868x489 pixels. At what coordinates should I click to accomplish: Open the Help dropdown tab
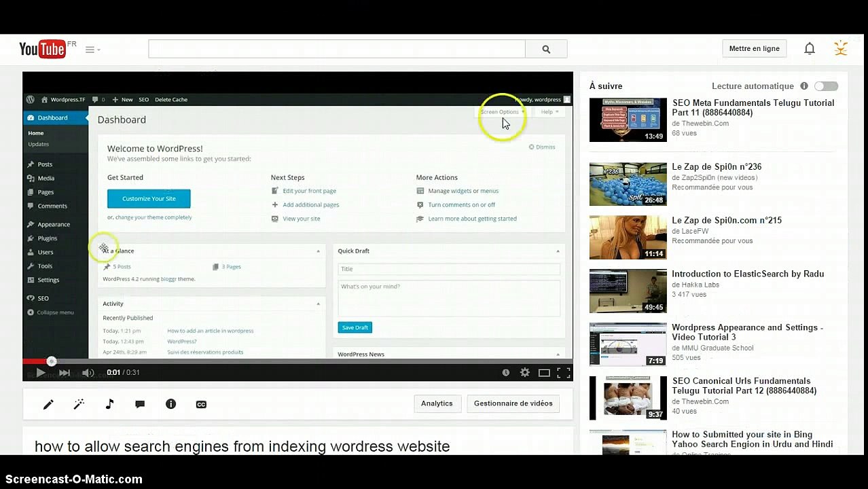tap(549, 112)
